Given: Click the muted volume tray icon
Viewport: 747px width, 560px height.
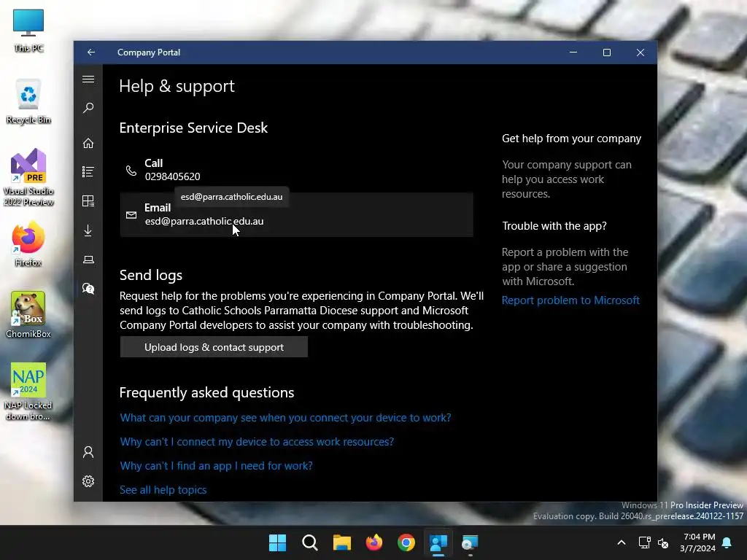Looking at the screenshot, I should (x=663, y=542).
